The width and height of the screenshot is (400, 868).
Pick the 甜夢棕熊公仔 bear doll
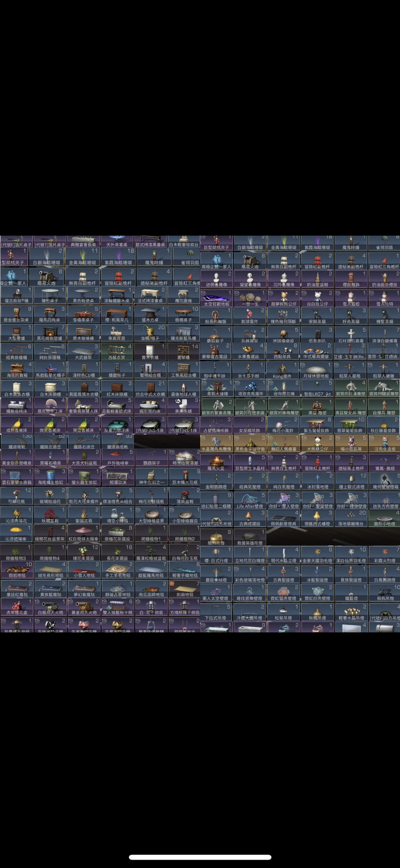[x=283, y=299]
